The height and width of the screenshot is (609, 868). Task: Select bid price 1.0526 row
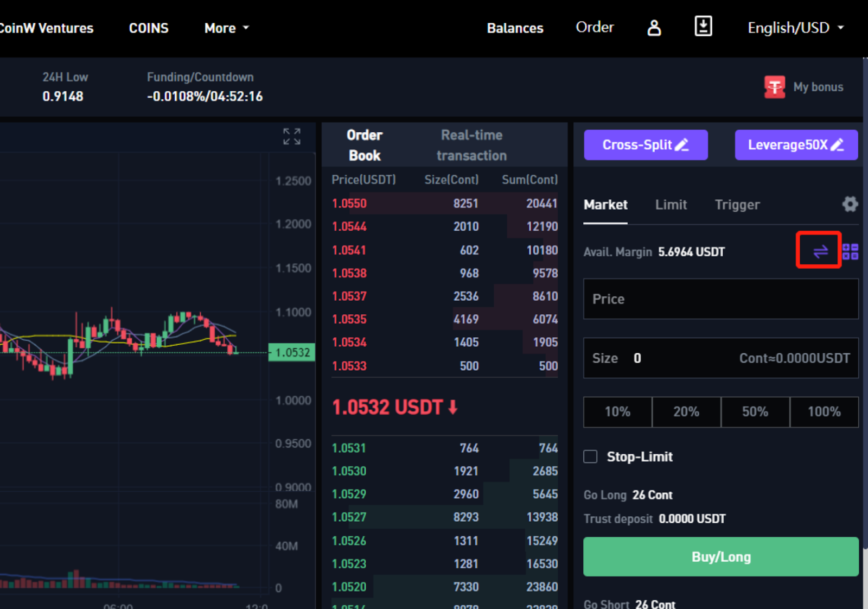click(444, 541)
